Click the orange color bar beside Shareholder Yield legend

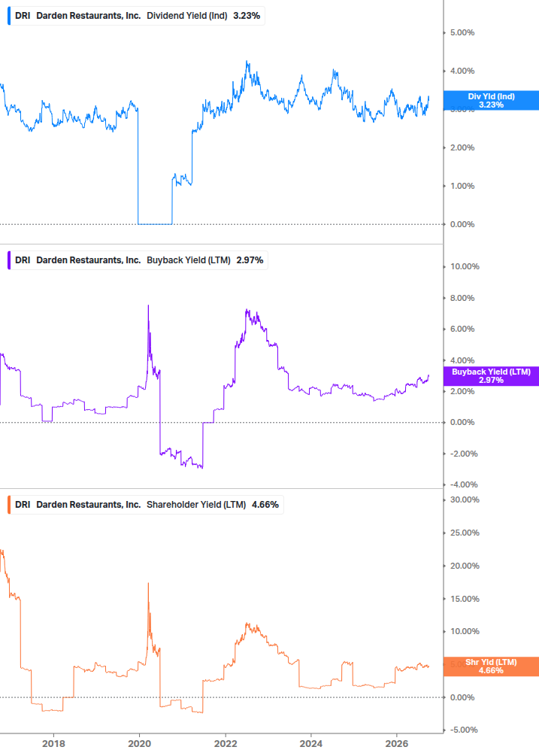click(x=9, y=505)
